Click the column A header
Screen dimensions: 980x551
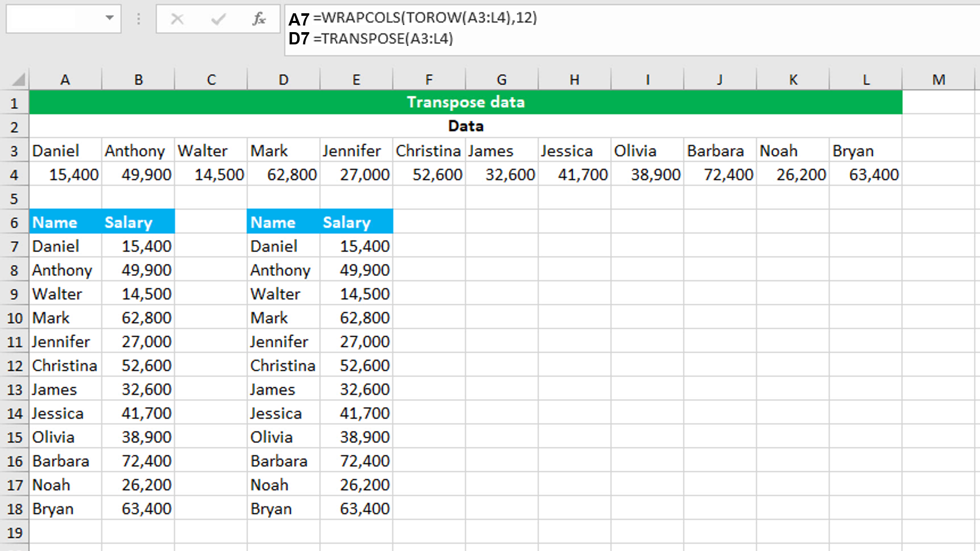click(65, 80)
